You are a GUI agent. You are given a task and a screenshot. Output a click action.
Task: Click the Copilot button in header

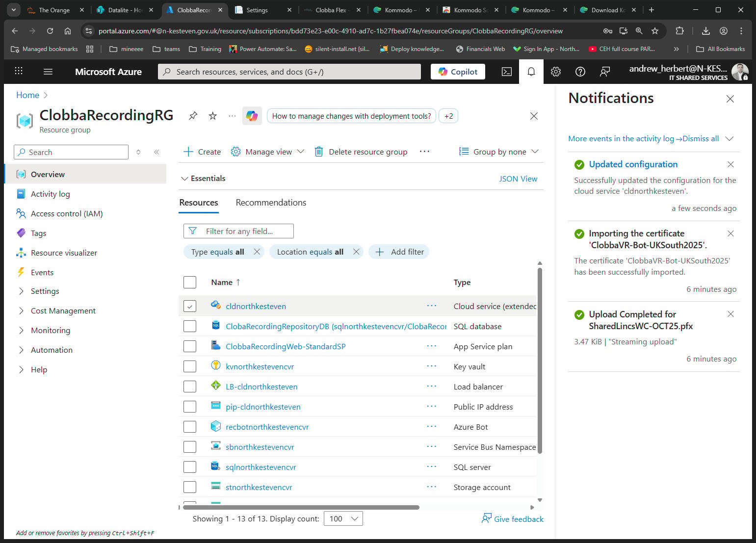458,72
